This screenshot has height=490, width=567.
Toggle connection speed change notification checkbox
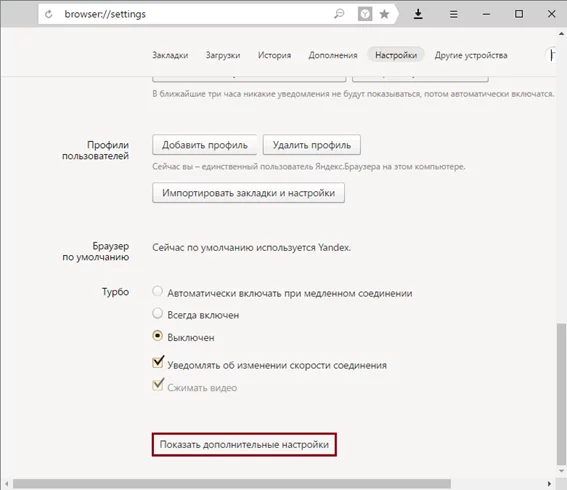pos(158,362)
